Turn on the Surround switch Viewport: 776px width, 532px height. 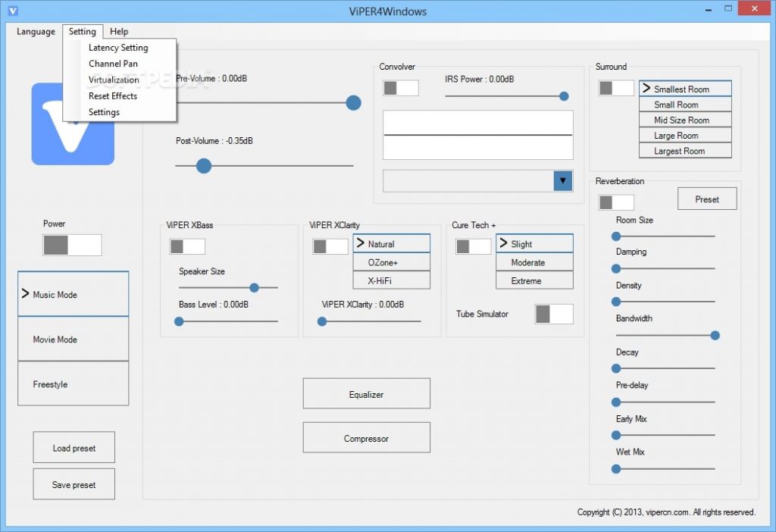pyautogui.click(x=616, y=88)
